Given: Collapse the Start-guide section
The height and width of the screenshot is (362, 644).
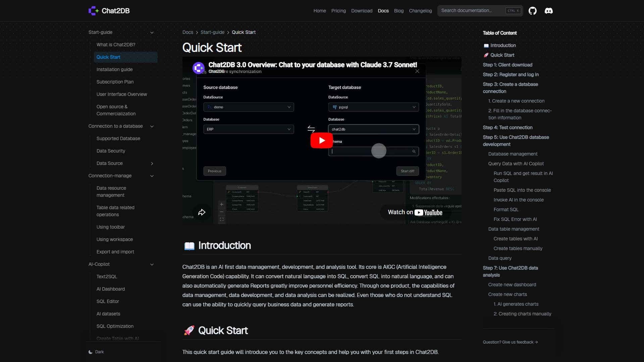Looking at the screenshot, I should click(152, 33).
